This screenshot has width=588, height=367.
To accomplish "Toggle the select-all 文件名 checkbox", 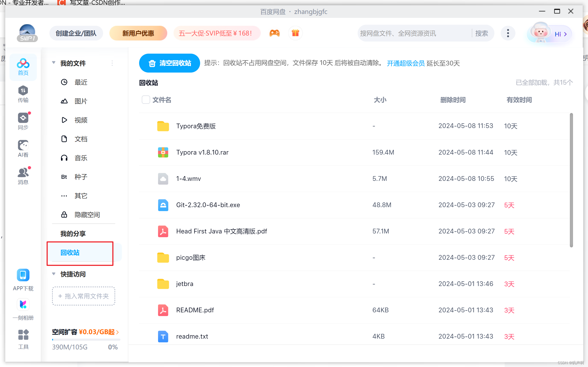I will (146, 100).
